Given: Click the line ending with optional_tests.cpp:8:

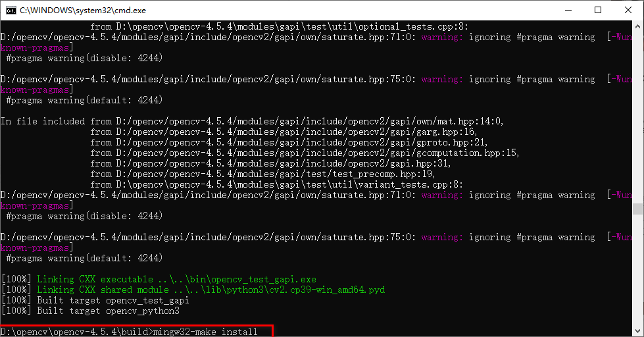Looking at the screenshot, I should point(280,27).
